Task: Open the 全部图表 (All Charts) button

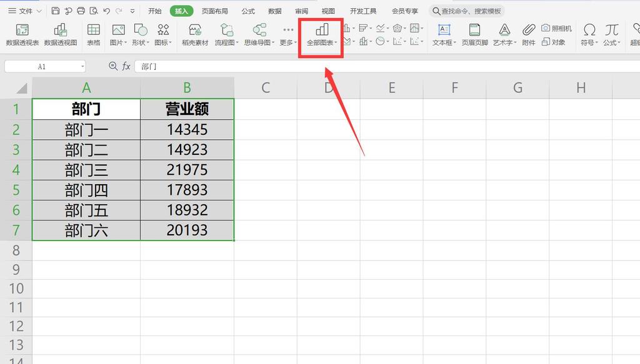Action: tap(321, 35)
